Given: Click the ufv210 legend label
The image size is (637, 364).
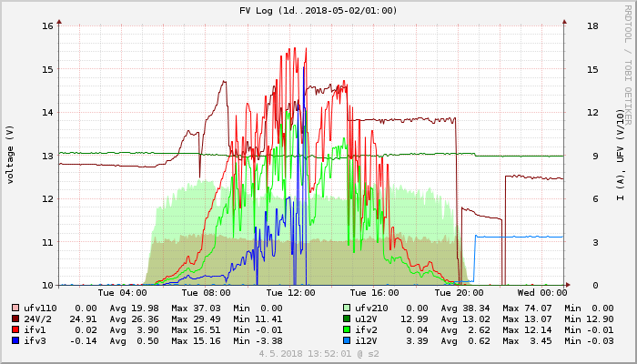Looking at the screenshot, I should pos(371,308).
